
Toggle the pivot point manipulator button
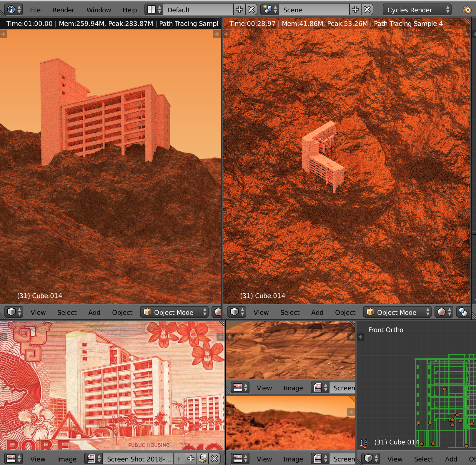463,312
